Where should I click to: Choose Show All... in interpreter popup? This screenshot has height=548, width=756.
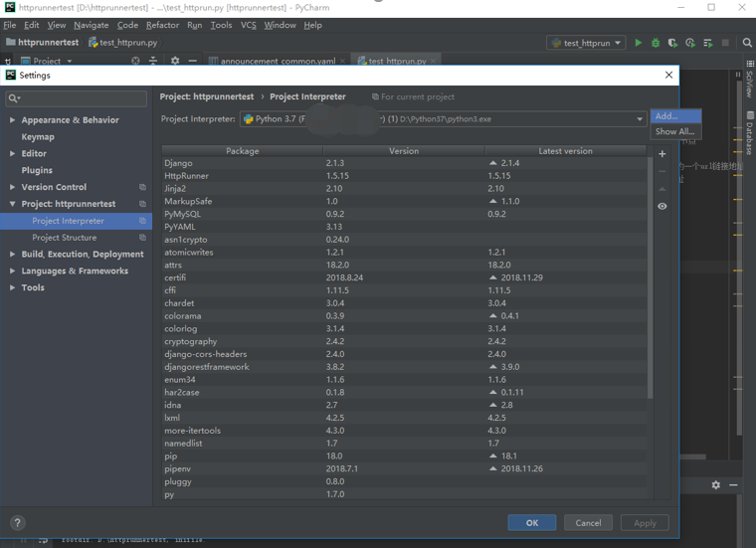[676, 131]
